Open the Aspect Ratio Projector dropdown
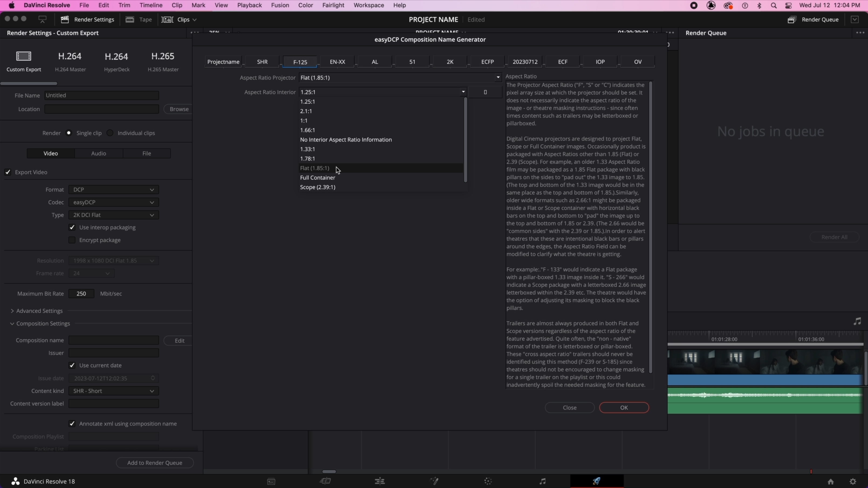This screenshot has width=868, height=488. coord(400,77)
